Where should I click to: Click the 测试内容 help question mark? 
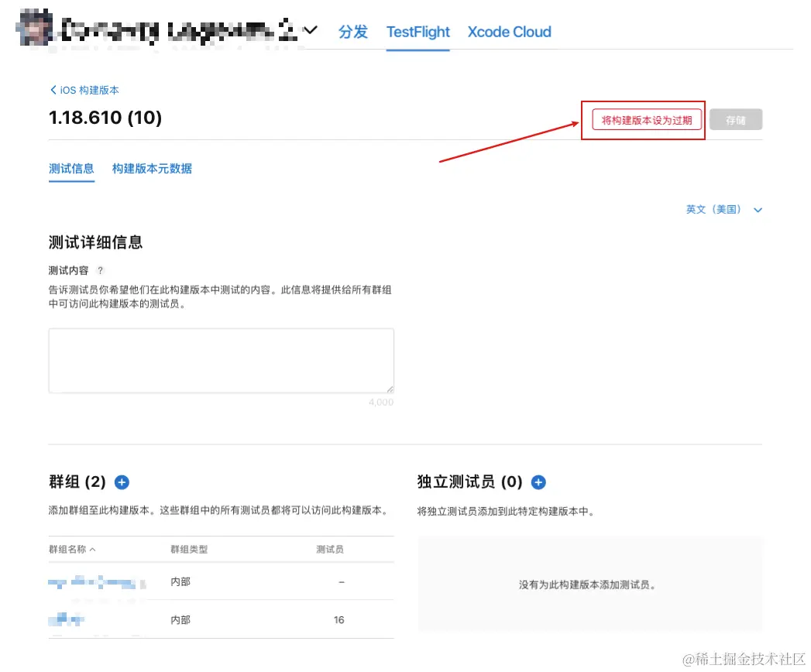(x=101, y=270)
